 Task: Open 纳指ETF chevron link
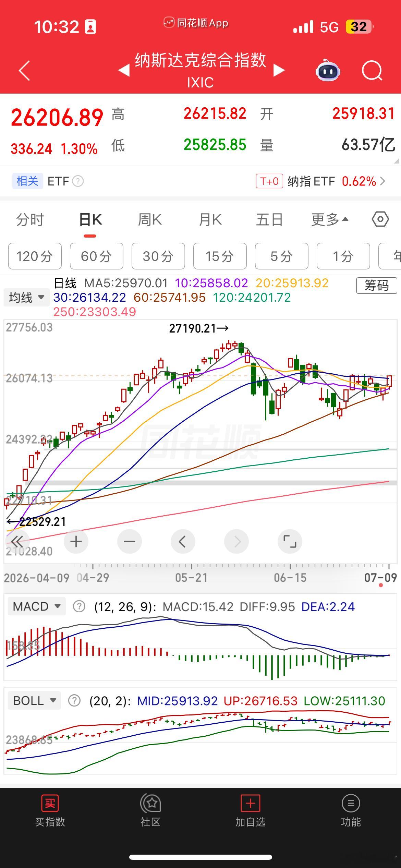(x=383, y=181)
